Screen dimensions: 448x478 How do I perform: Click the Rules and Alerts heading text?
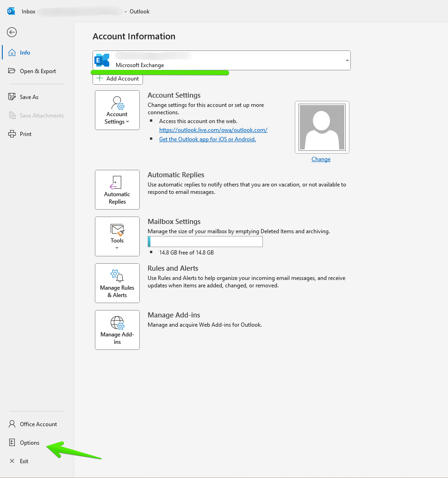pos(173,268)
